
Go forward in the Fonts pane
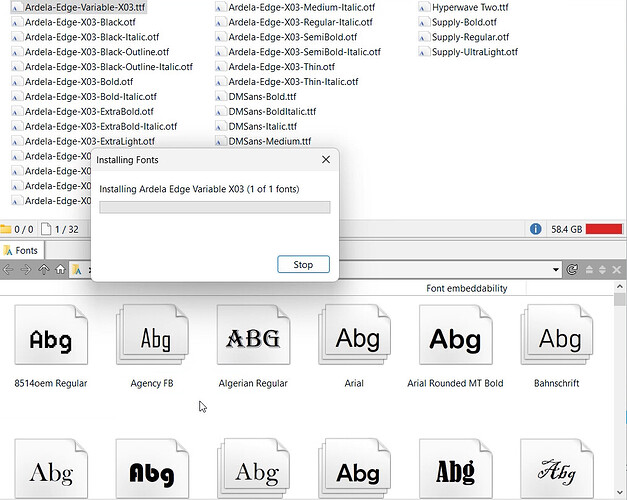[26, 270]
